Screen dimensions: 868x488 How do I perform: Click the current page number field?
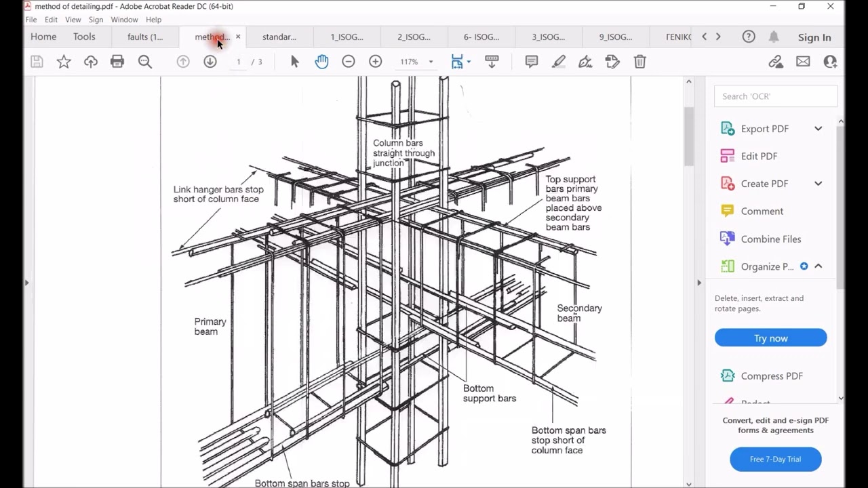239,62
